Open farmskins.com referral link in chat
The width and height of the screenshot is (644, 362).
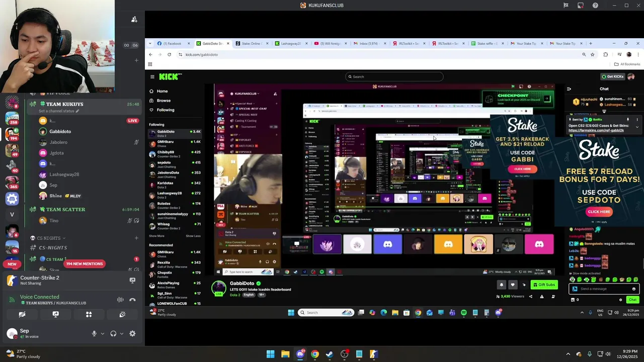[x=596, y=130]
